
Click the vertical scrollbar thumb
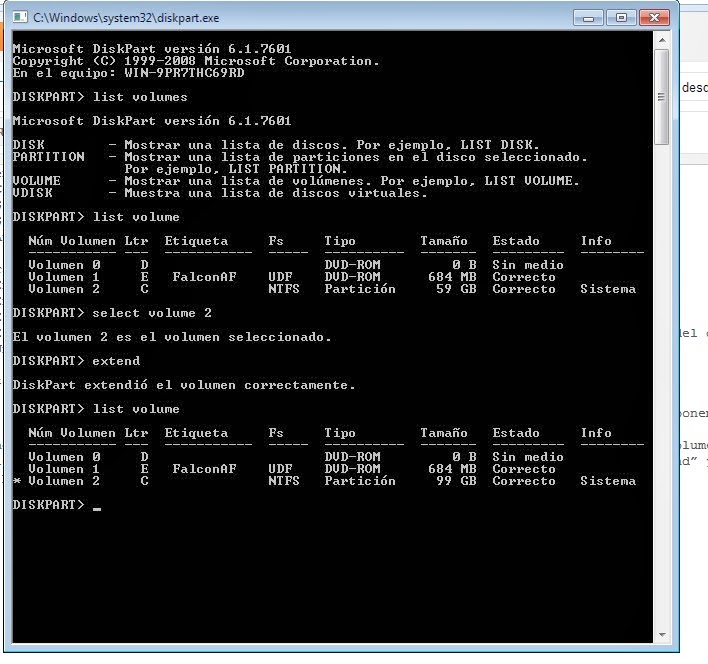pos(662,97)
